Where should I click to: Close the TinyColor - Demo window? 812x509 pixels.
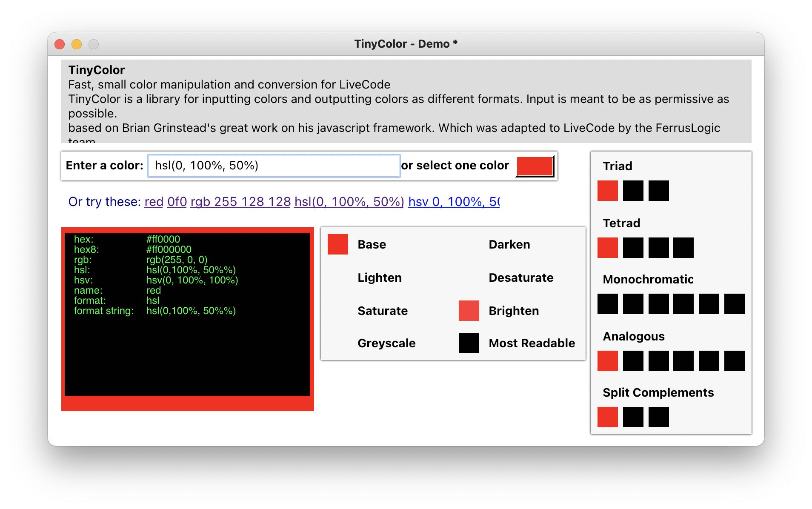coord(60,44)
